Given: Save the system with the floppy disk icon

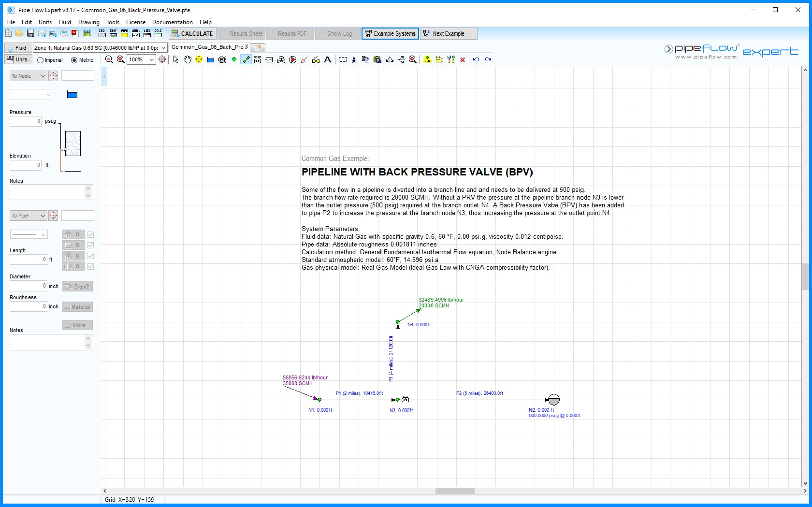Looking at the screenshot, I should tap(30, 33).
